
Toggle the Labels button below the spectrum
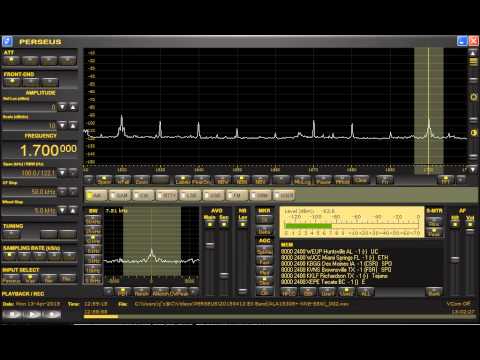pyautogui.click(x=183, y=180)
